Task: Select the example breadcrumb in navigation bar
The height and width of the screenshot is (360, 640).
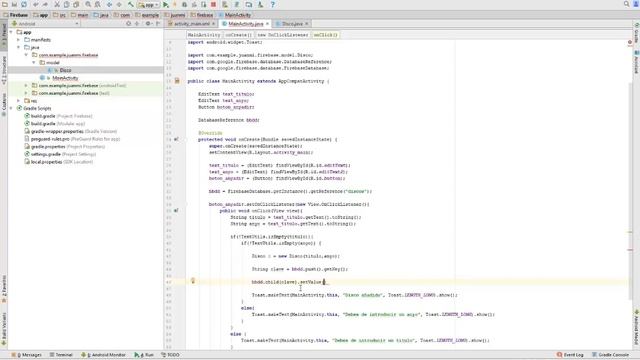Action: 147,15
